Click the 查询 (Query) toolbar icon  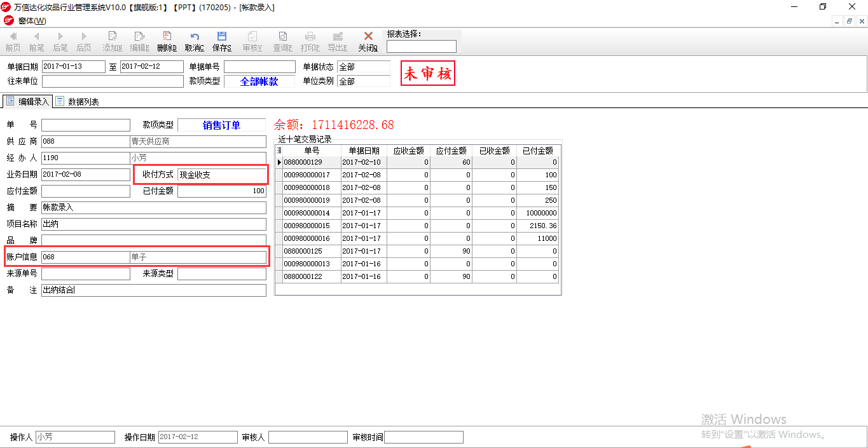click(x=282, y=37)
